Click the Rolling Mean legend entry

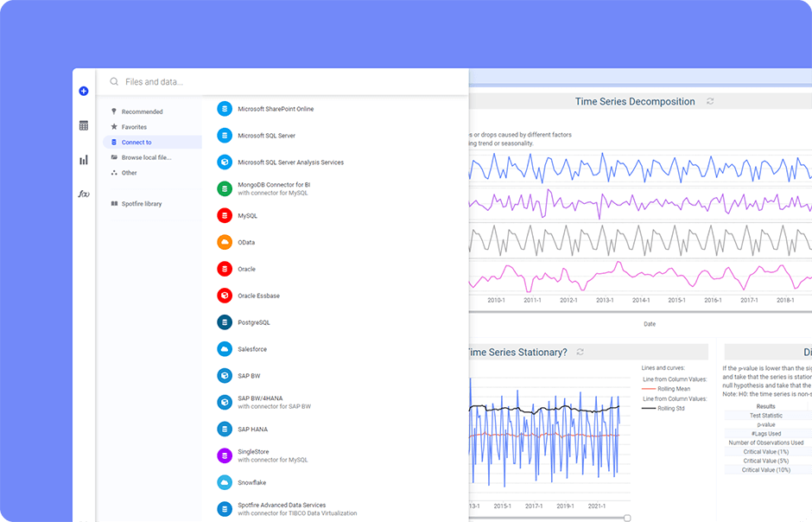(x=666, y=389)
